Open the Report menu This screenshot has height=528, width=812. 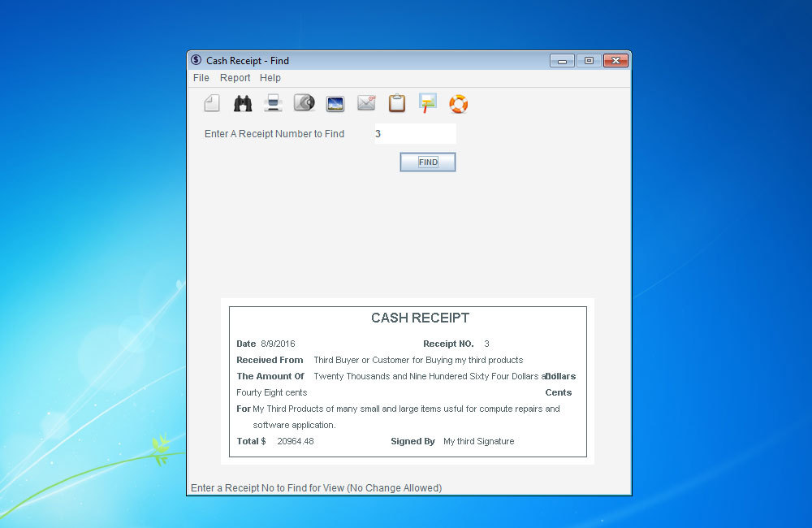tap(235, 78)
